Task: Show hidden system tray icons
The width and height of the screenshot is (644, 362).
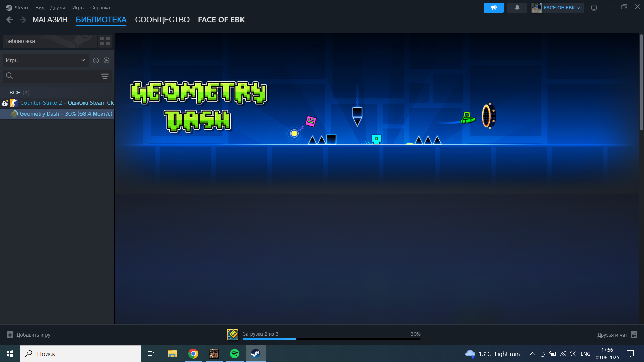Action: click(532, 354)
